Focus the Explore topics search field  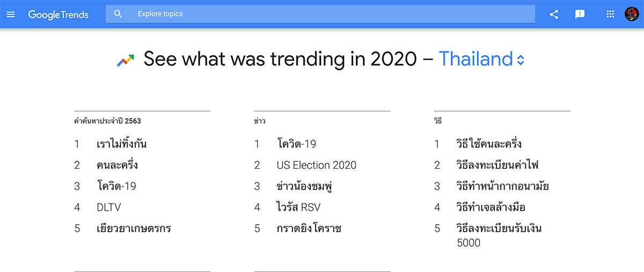coord(320,14)
